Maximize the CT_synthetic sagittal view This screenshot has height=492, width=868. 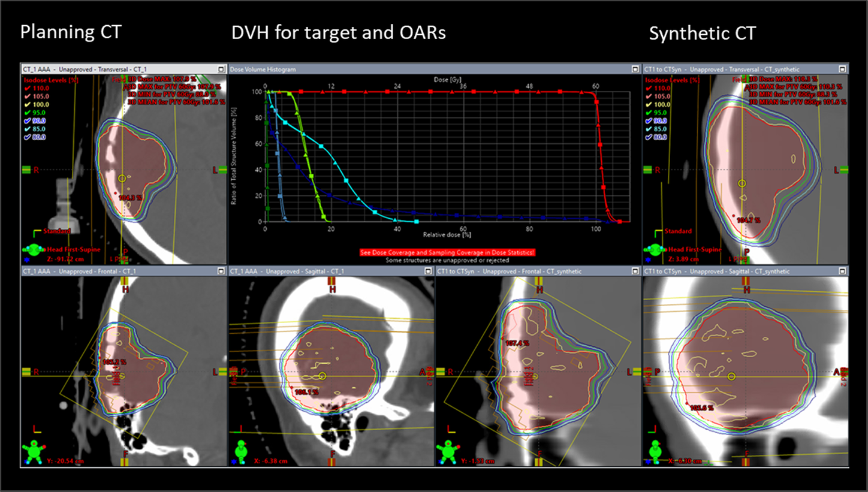(x=843, y=271)
